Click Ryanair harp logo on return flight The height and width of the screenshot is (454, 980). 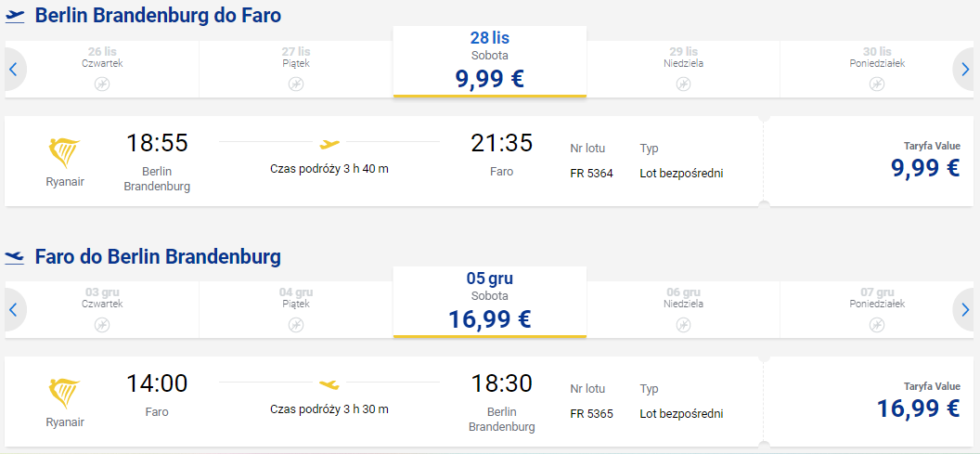(x=65, y=395)
